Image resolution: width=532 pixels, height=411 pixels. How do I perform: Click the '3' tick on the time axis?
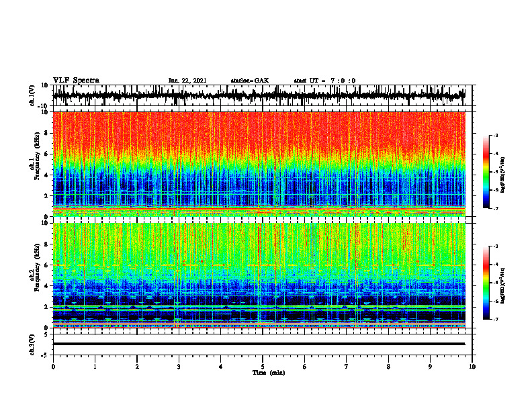click(179, 367)
